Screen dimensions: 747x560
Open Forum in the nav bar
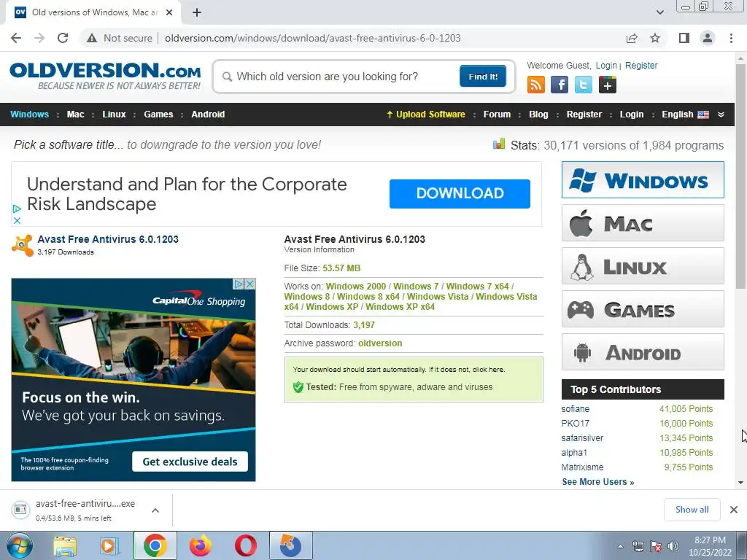497,114
